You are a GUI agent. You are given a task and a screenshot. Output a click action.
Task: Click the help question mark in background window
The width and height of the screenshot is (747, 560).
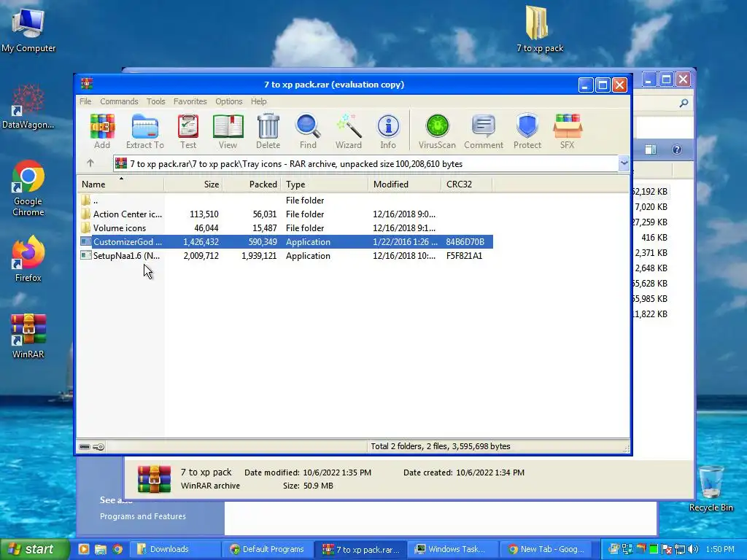coord(676,149)
